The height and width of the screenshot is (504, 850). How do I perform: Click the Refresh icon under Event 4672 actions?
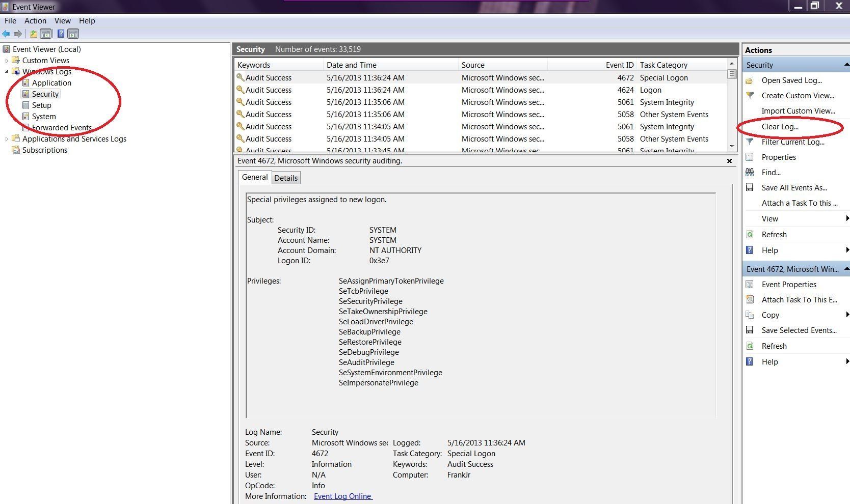[x=750, y=346]
